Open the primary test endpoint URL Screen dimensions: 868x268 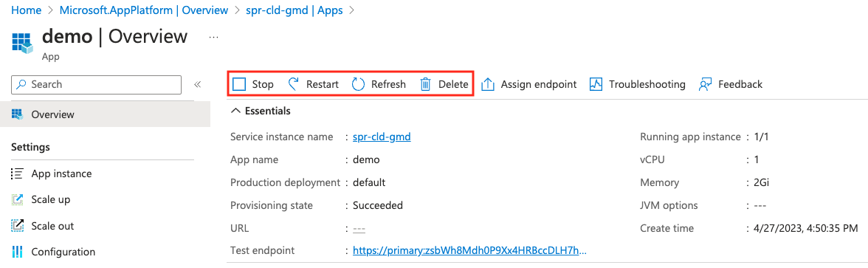point(469,251)
